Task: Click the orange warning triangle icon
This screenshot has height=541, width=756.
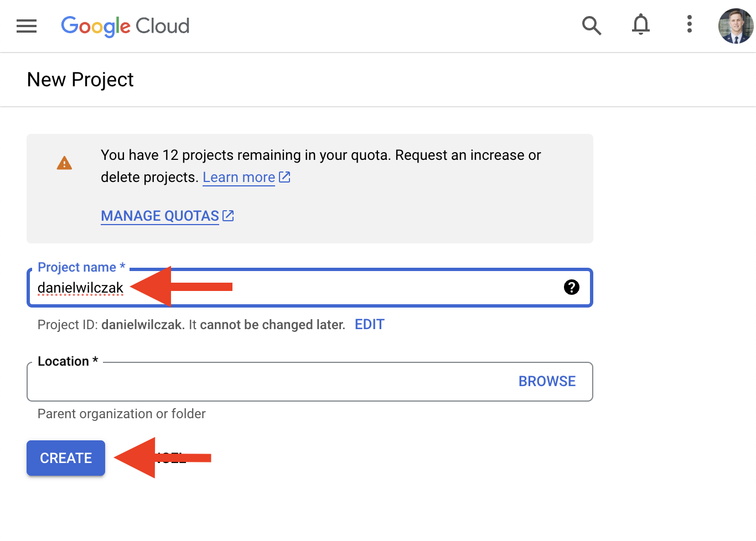Action: (64, 163)
